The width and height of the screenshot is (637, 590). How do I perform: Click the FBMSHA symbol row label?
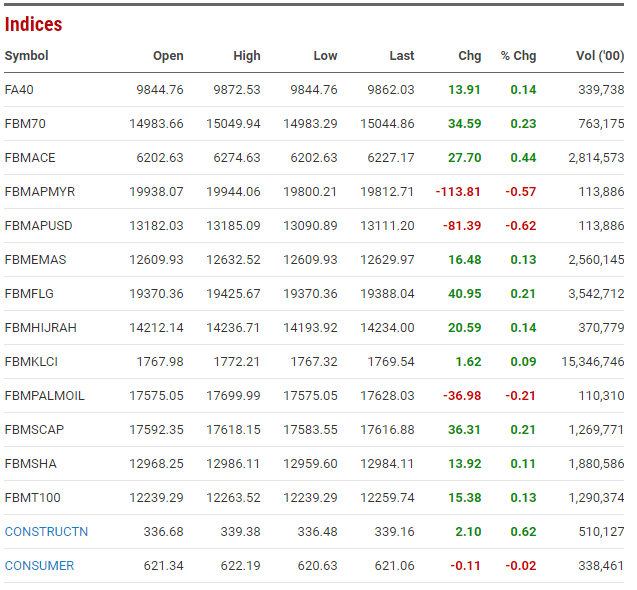30,464
